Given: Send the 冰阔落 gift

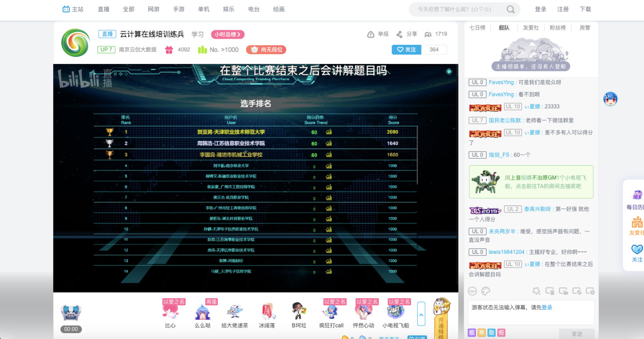Looking at the screenshot, I should pos(267,313).
